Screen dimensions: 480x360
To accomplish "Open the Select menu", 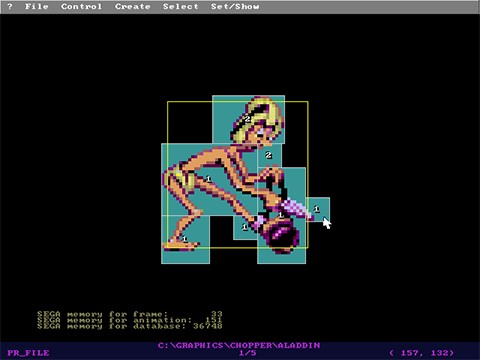I will (x=181, y=6).
